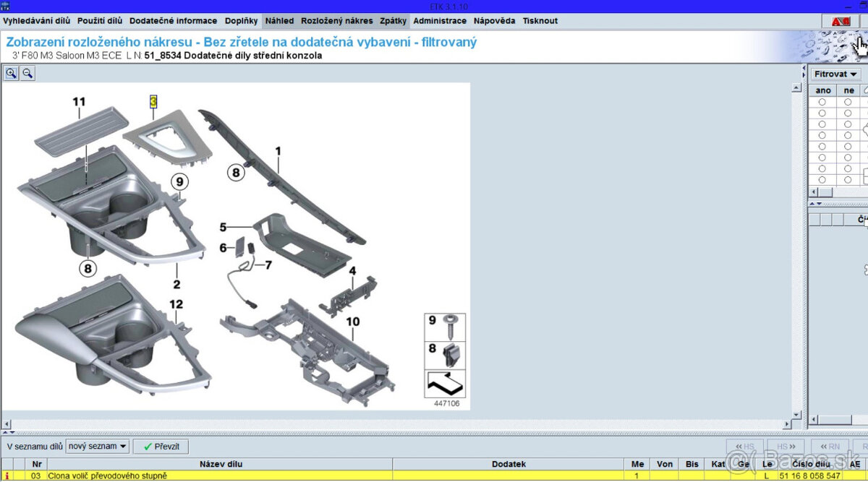The width and height of the screenshot is (868, 482).
Task: Click the red AS icon button
Action: [x=841, y=22]
